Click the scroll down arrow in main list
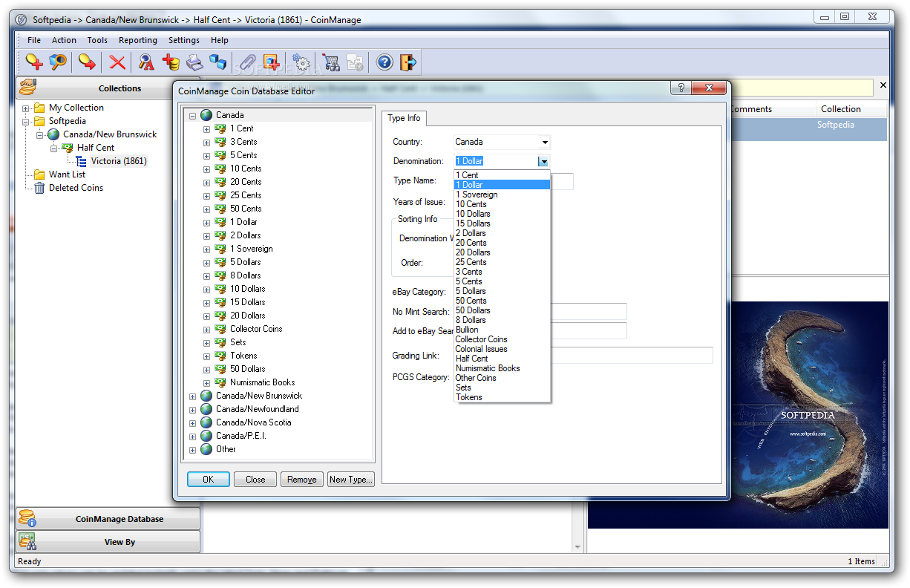The width and height of the screenshot is (910, 588). 578,547
